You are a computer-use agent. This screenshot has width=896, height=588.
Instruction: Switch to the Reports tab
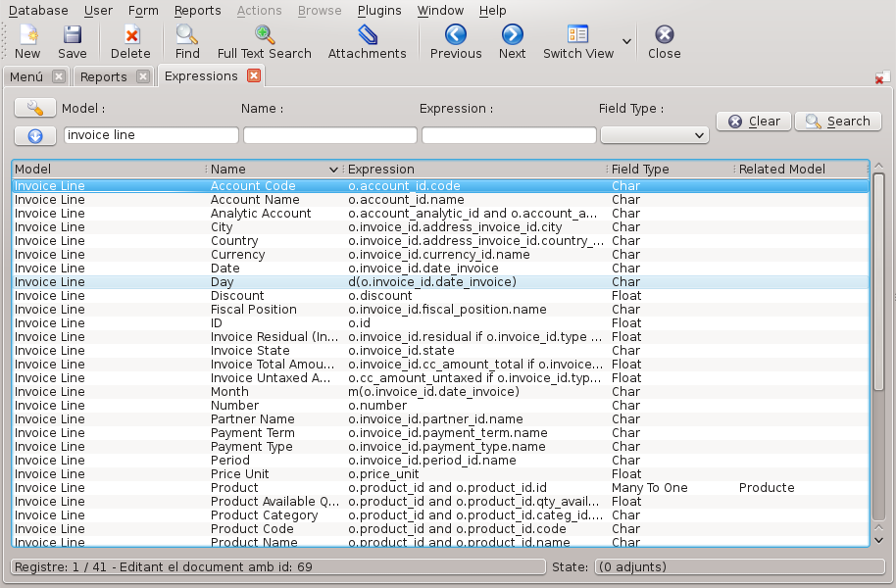[x=104, y=76]
